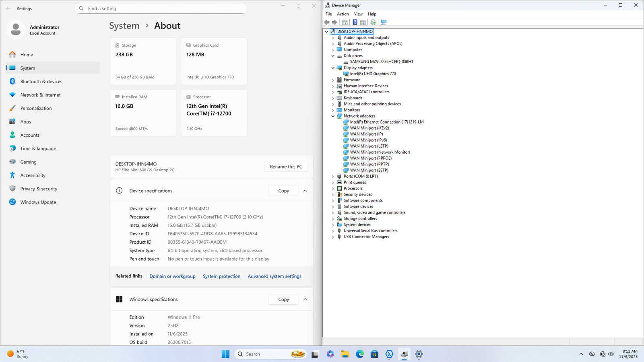644x362 pixels.
Task: Go to Privacy & security settings
Action: (39, 189)
